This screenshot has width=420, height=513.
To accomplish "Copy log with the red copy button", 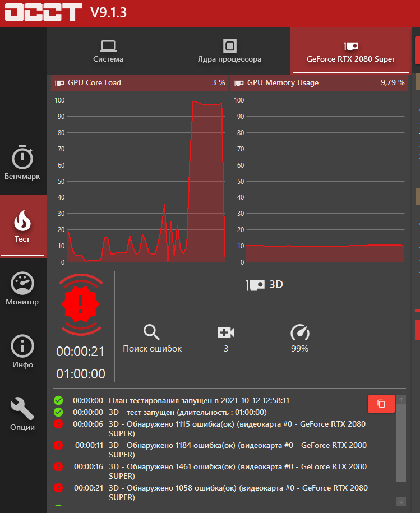I will pos(381,404).
